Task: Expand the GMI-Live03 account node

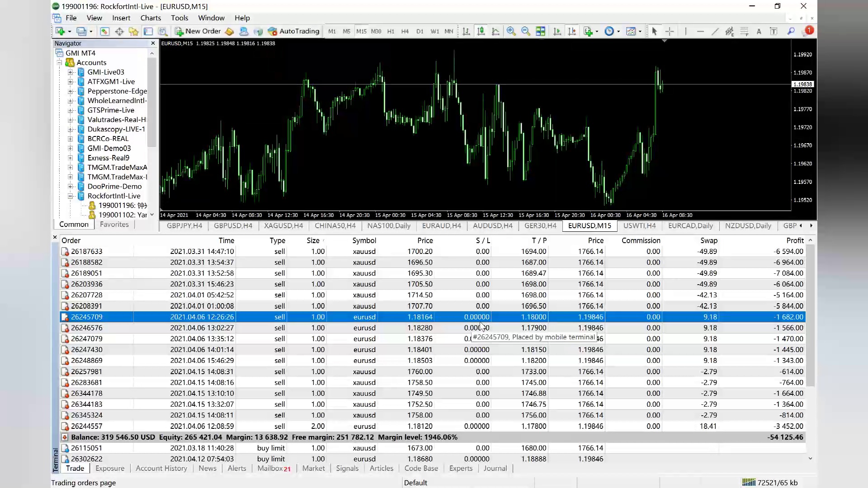Action: pos(71,72)
